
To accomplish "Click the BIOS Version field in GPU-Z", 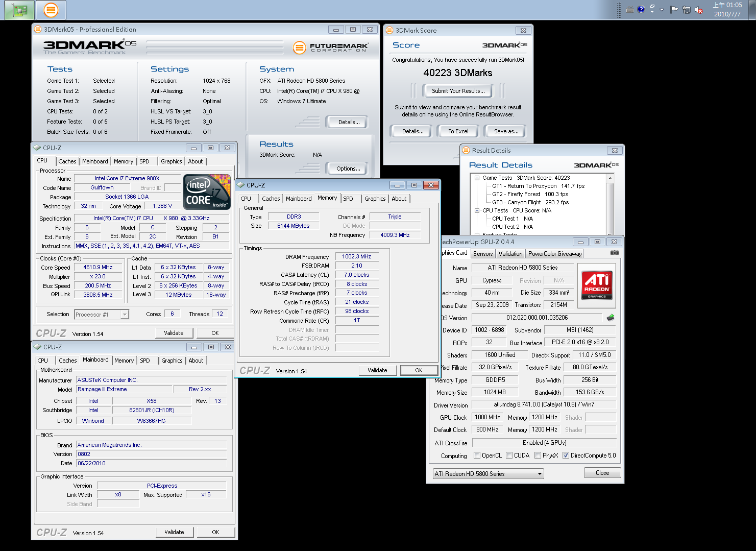I will coord(536,318).
